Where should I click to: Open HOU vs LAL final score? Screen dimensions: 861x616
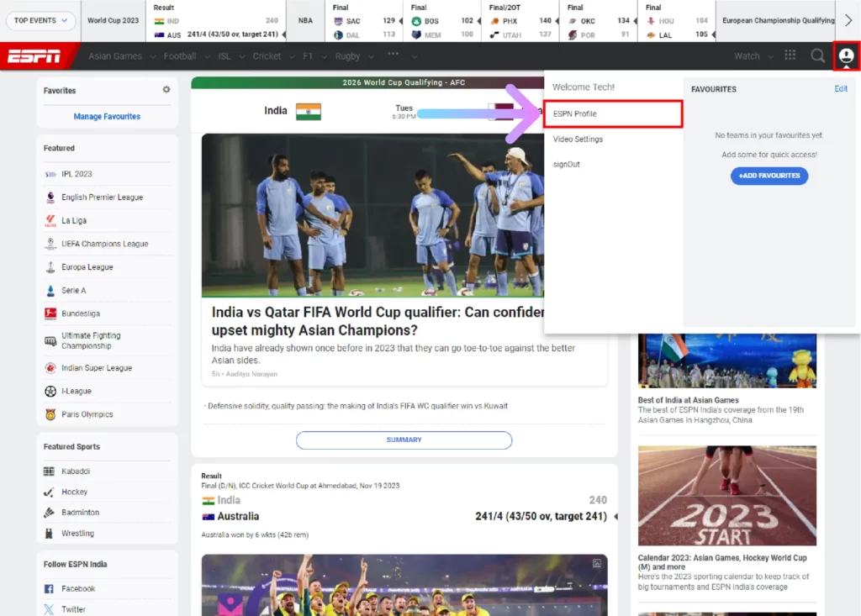click(677, 22)
